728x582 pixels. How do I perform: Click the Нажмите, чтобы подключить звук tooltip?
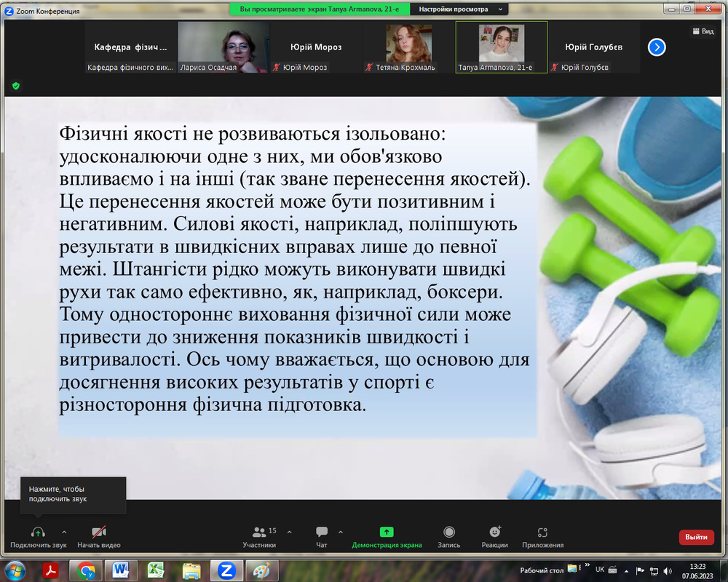(x=73, y=494)
